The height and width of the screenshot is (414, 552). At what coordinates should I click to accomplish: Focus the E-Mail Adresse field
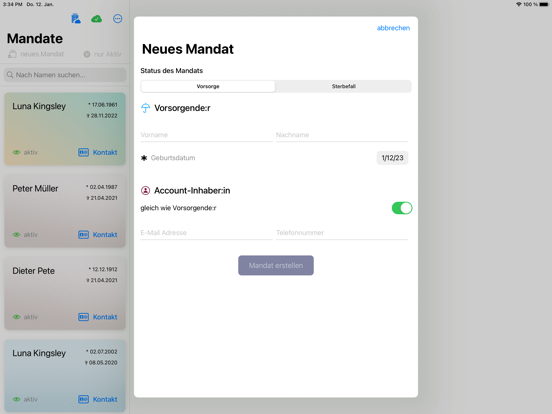(206, 233)
